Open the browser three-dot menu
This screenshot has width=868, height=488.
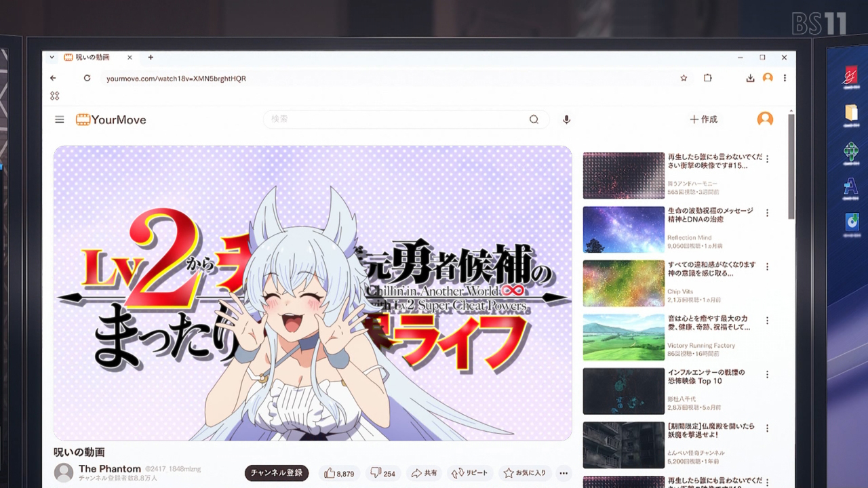785,78
